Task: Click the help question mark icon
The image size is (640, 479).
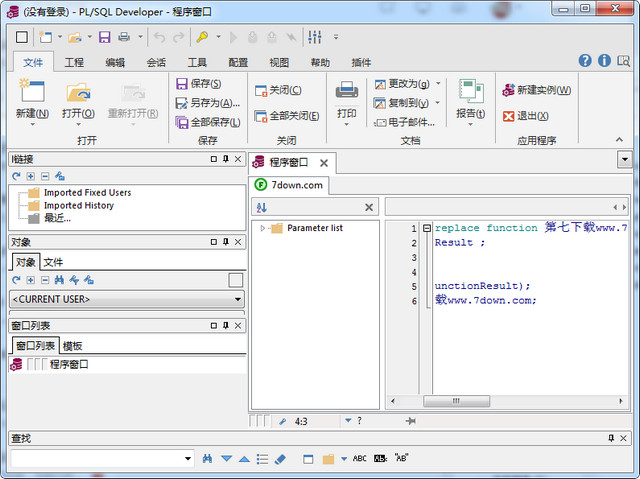Action: tap(586, 61)
